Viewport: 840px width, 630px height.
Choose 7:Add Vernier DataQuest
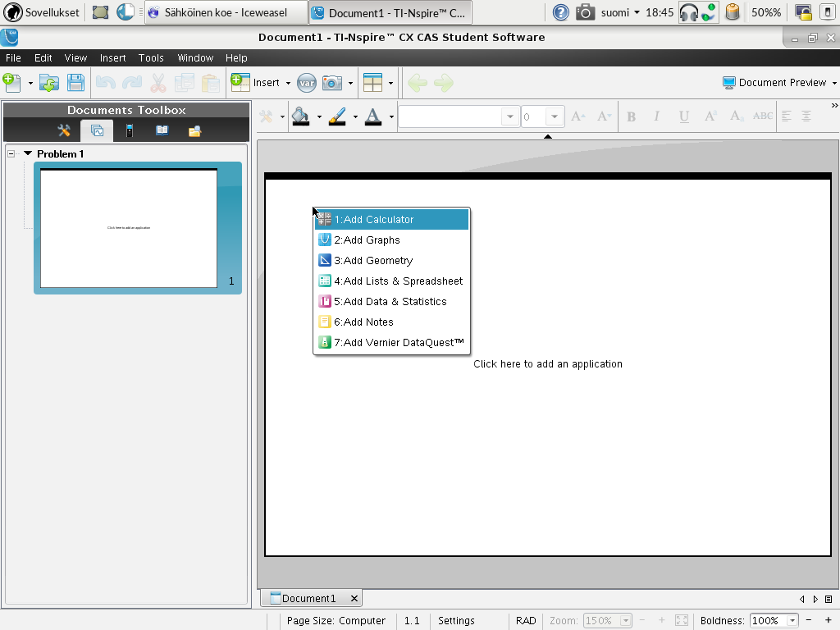click(391, 342)
